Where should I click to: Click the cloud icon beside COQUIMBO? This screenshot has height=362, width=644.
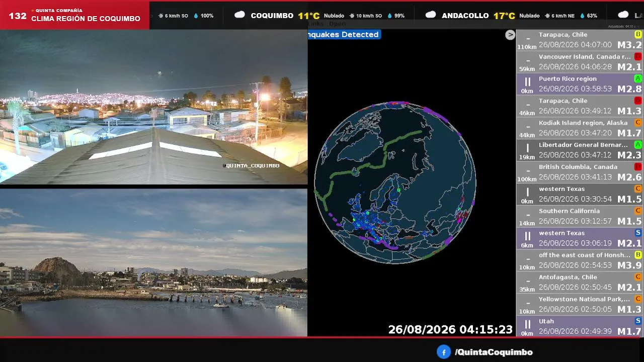[240, 15]
